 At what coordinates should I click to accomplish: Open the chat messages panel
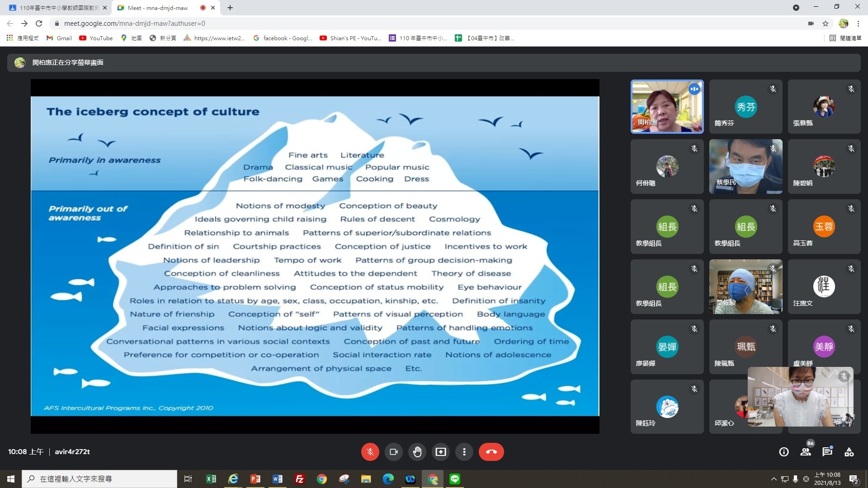[x=827, y=452]
